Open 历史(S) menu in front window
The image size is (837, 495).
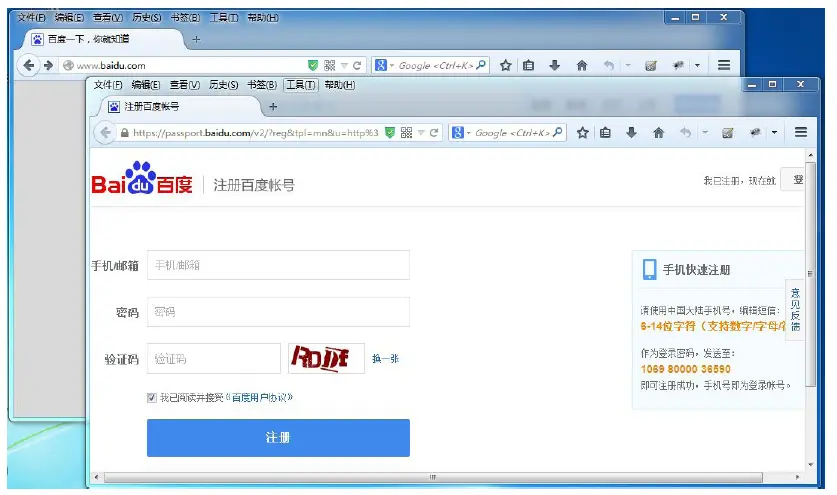(223, 84)
